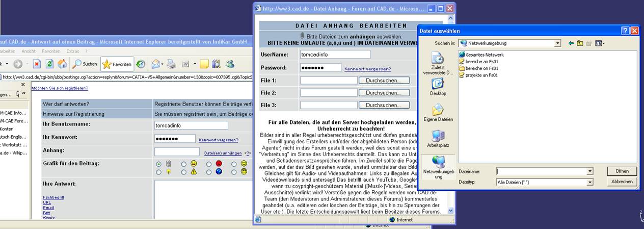
Task: Click the Anhang input field in reply form
Action: [177, 151]
